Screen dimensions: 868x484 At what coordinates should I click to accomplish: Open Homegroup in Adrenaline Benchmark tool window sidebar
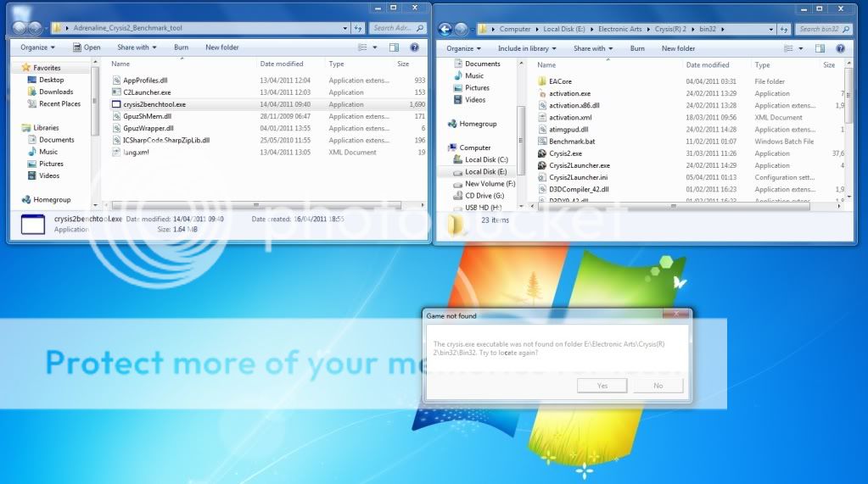pos(52,200)
